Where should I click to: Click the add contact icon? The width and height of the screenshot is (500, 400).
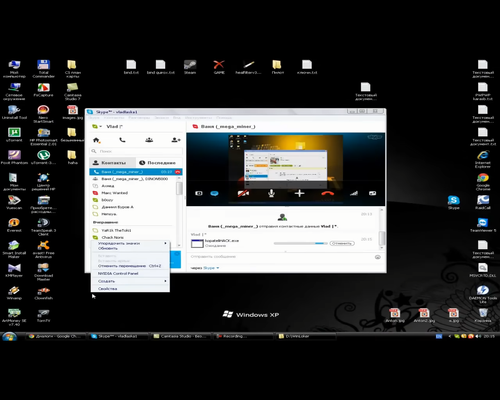[x=176, y=140]
